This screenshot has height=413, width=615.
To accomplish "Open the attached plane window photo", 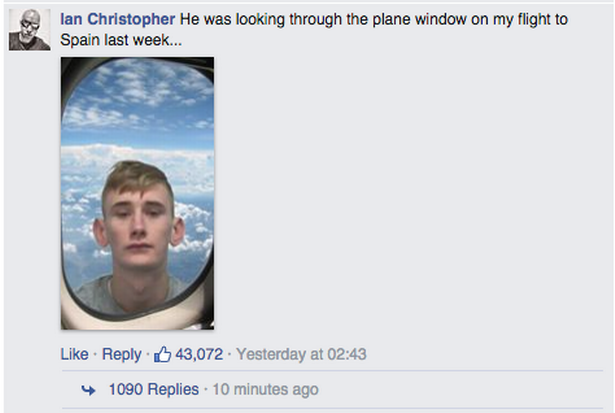I will tap(137, 193).
